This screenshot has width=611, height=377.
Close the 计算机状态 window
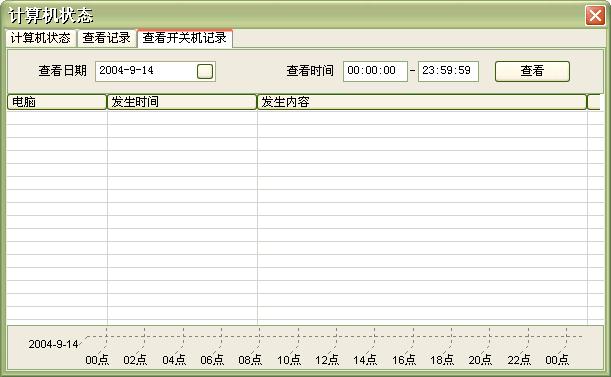pyautogui.click(x=595, y=16)
